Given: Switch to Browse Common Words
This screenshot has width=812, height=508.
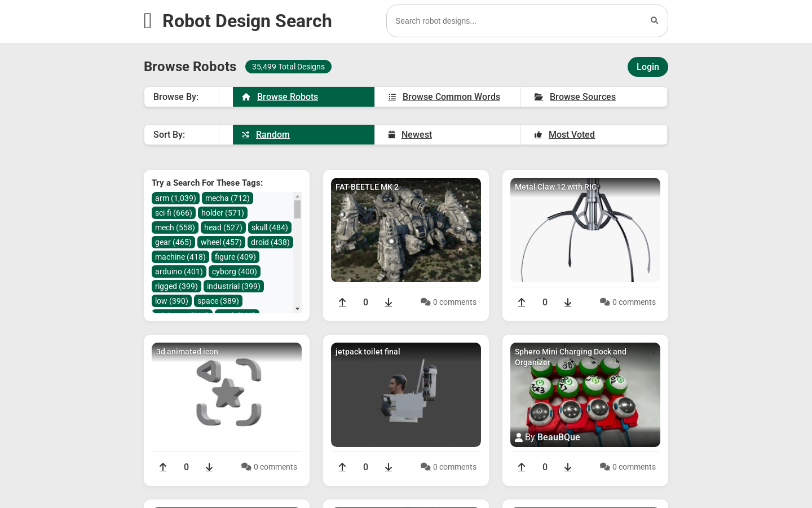Looking at the screenshot, I should [447, 97].
